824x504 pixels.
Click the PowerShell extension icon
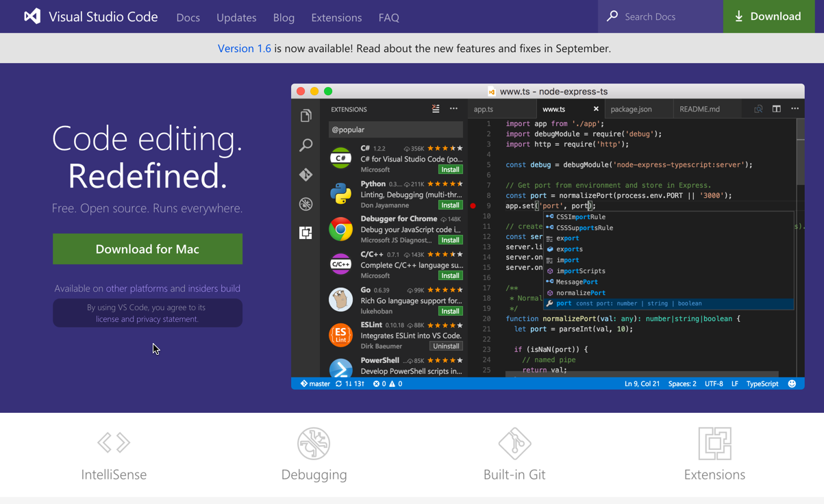point(340,368)
